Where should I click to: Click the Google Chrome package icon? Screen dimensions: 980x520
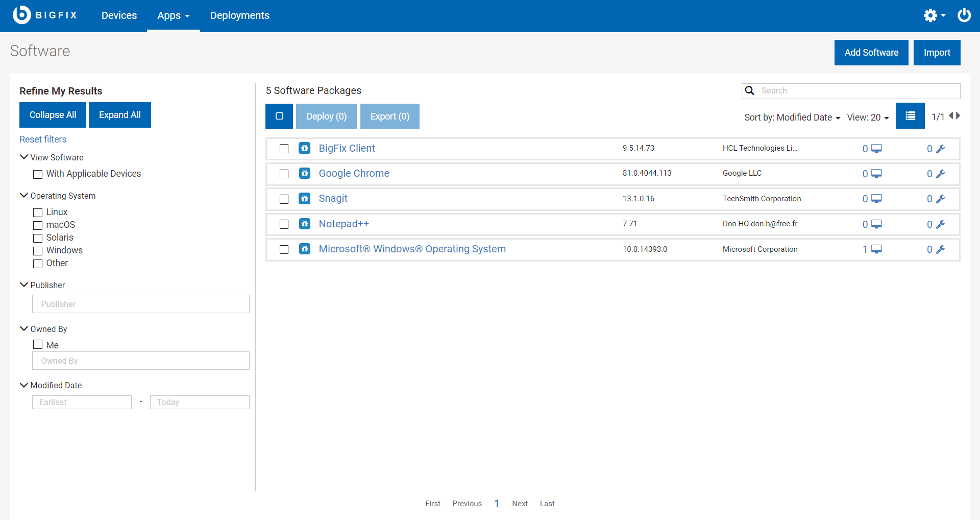coord(305,174)
